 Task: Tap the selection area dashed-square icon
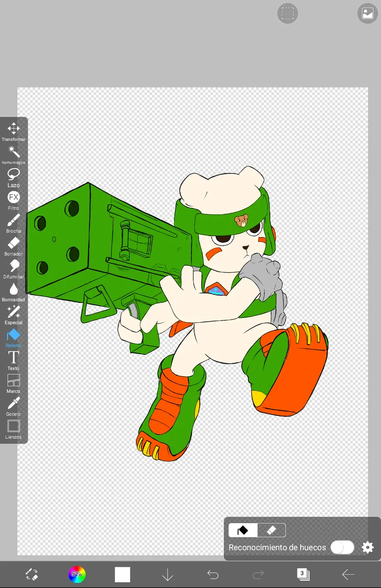[288, 13]
